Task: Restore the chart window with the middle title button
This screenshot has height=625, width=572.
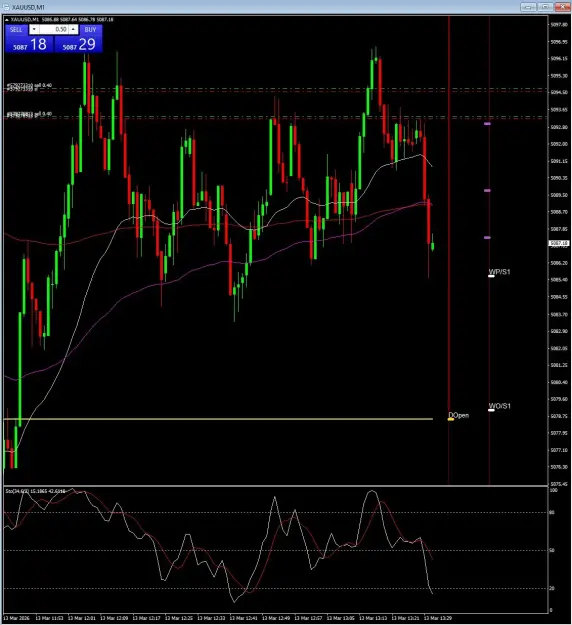Action: (545, 7)
